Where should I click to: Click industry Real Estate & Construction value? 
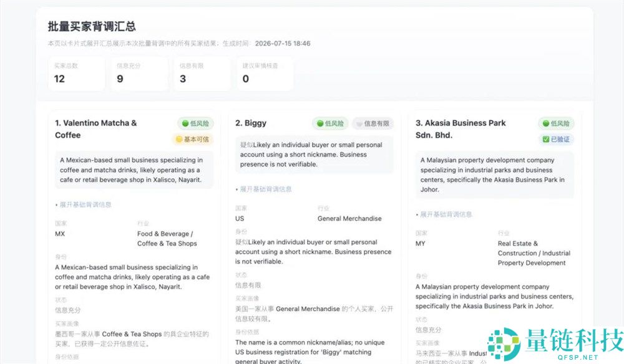coord(534,253)
